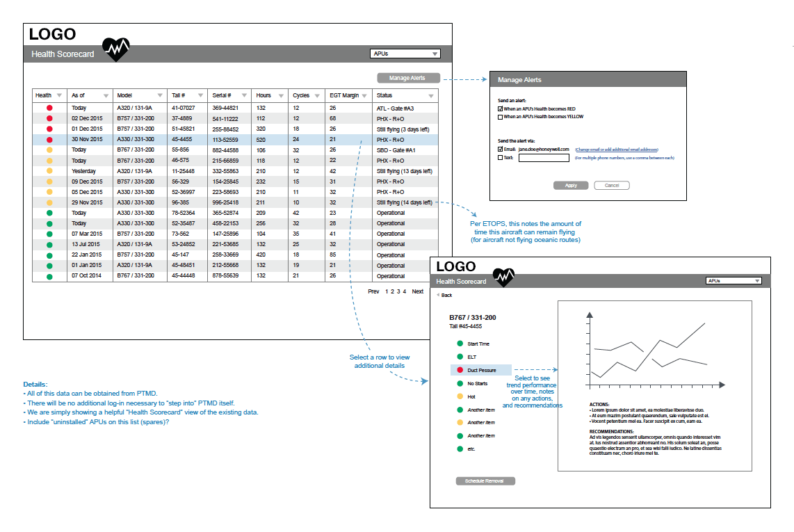This screenshot has width=794, height=532.
Task: Open the Manage Alerts button
Action: (x=409, y=78)
